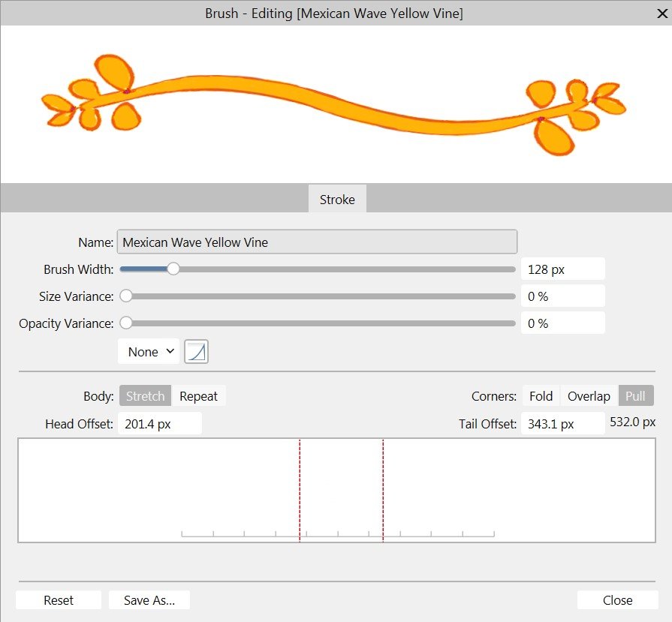The width and height of the screenshot is (672, 622).
Task: Click the Opacity Variance slider handle
Action: click(x=126, y=323)
